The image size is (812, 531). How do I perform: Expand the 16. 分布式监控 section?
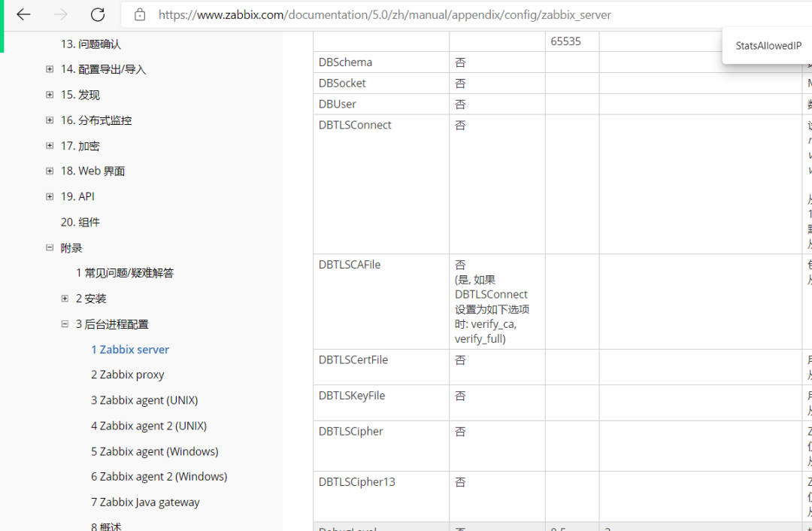coord(50,120)
